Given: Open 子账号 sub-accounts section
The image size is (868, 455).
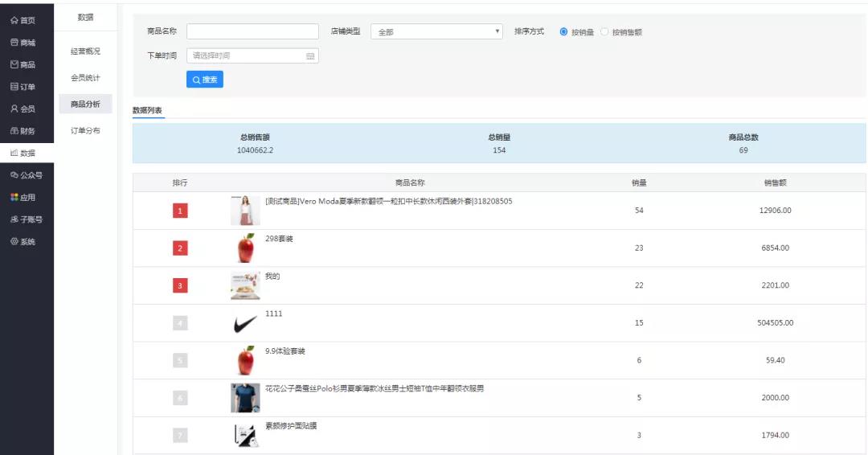Looking at the screenshot, I should point(27,219).
